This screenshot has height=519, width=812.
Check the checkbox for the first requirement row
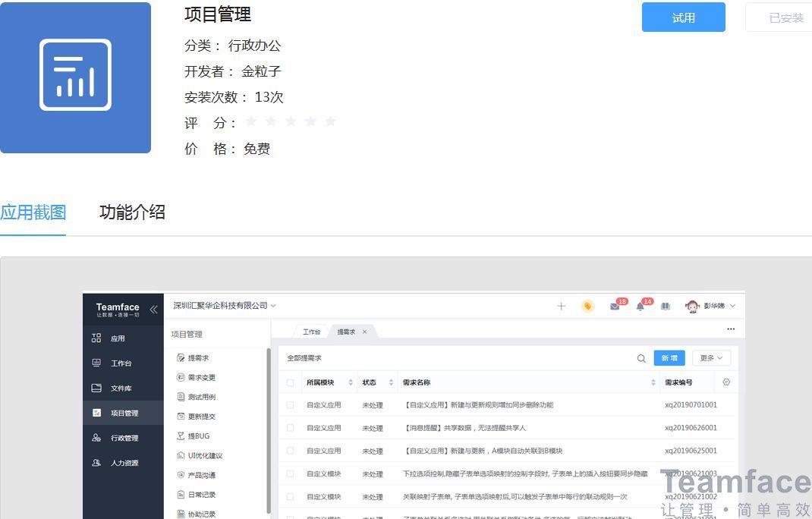point(290,404)
